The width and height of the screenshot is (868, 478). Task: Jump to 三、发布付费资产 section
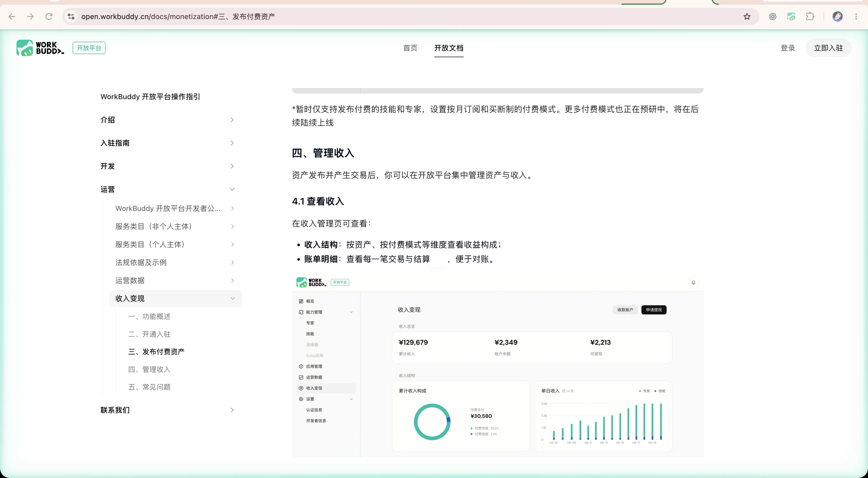(156, 352)
